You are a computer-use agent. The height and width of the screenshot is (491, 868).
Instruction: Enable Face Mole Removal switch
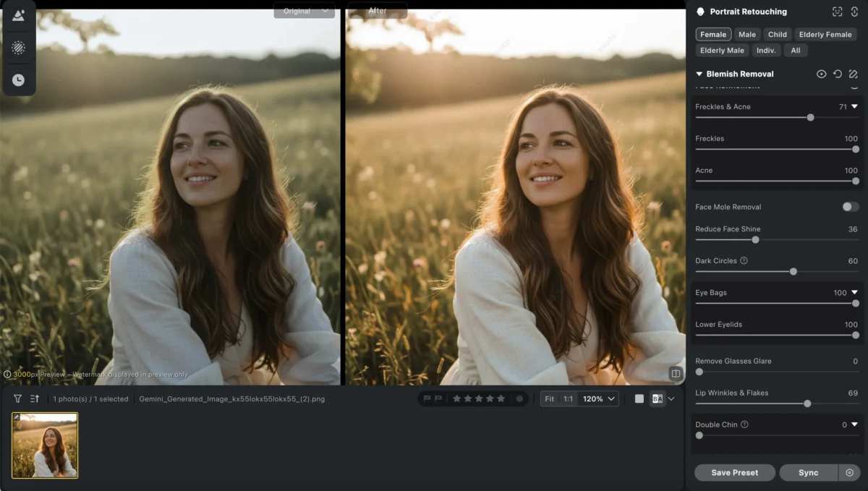[x=851, y=207]
